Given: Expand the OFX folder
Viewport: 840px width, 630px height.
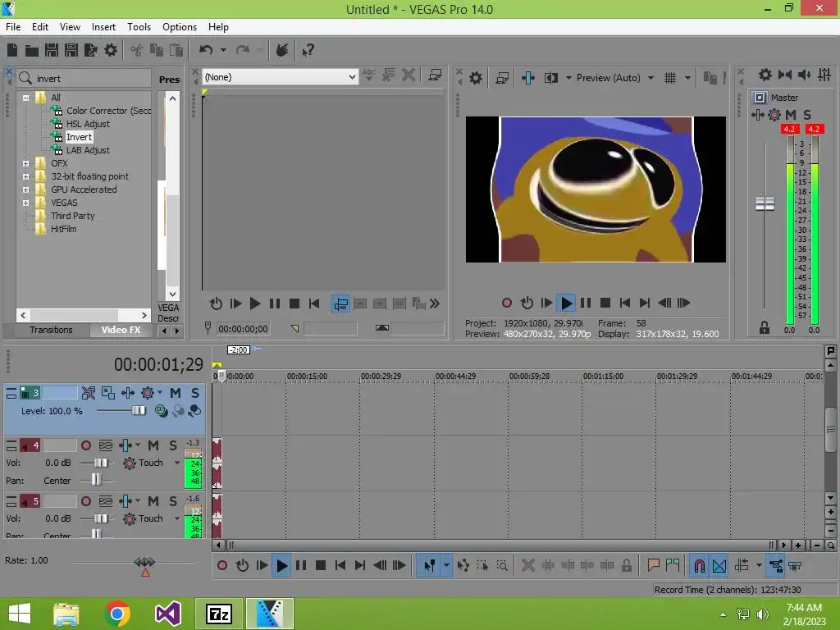Looking at the screenshot, I should pyautogui.click(x=25, y=163).
